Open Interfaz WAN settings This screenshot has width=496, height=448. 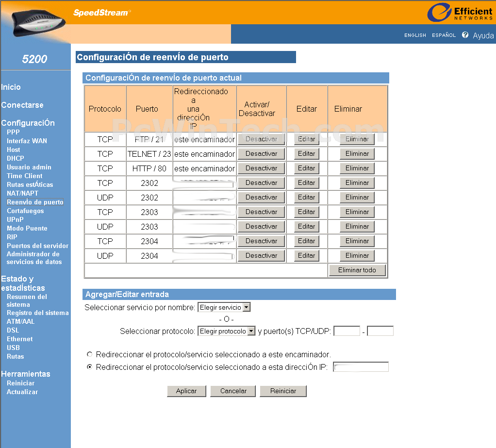pyautogui.click(x=27, y=141)
